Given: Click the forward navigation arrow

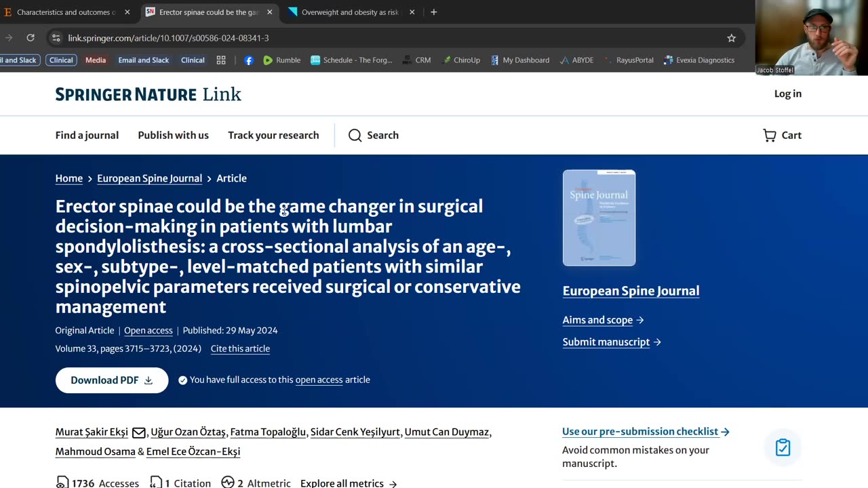Looking at the screenshot, I should [8, 38].
